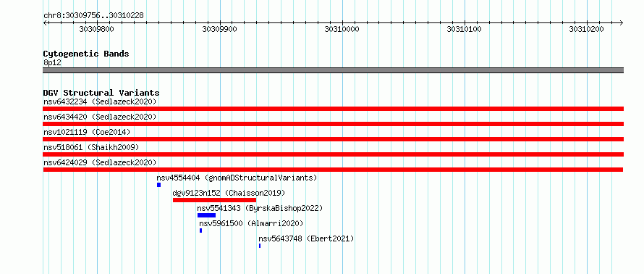
Task: Click the Cytogenetic Bands track title
Action: (86, 54)
